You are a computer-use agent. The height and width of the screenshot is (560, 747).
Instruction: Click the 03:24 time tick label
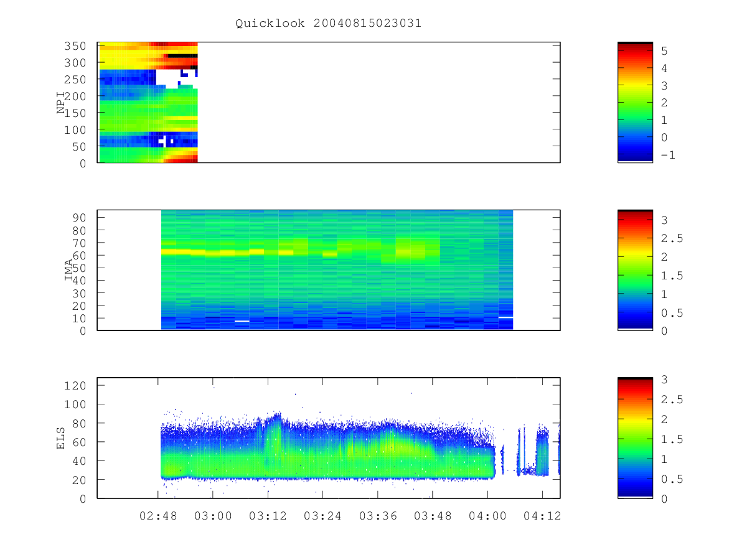tap(322, 516)
